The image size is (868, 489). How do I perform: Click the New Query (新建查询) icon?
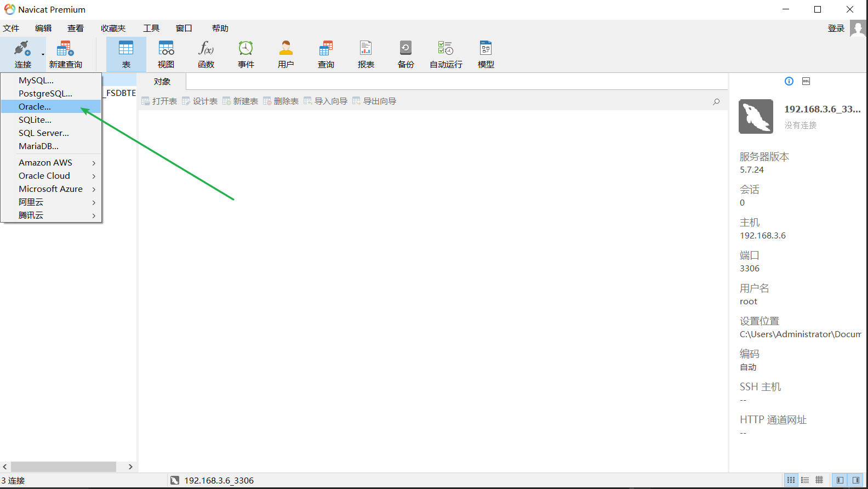click(x=66, y=54)
